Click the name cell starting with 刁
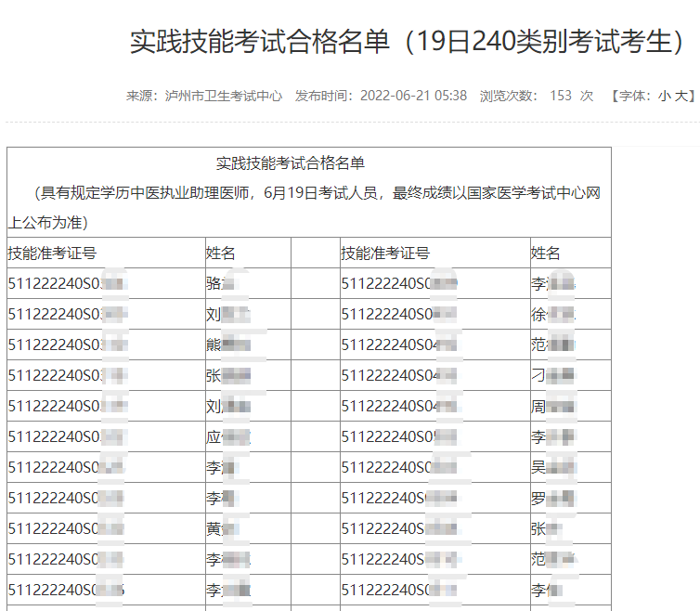The image size is (700, 611). click(x=552, y=375)
